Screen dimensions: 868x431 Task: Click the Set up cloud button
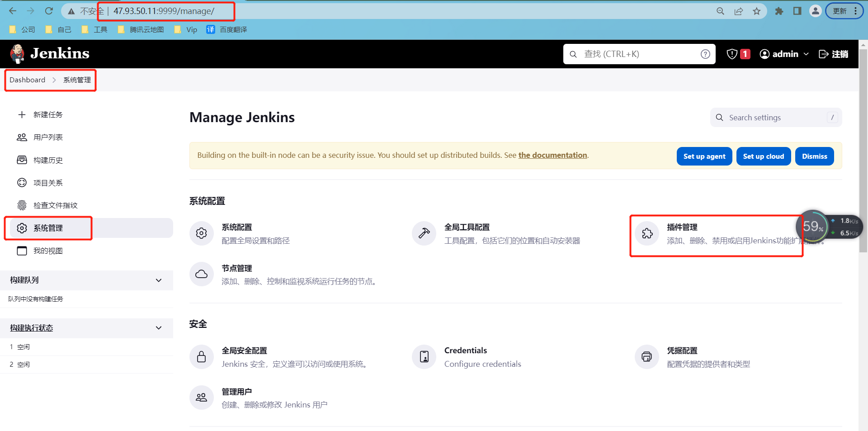(763, 156)
